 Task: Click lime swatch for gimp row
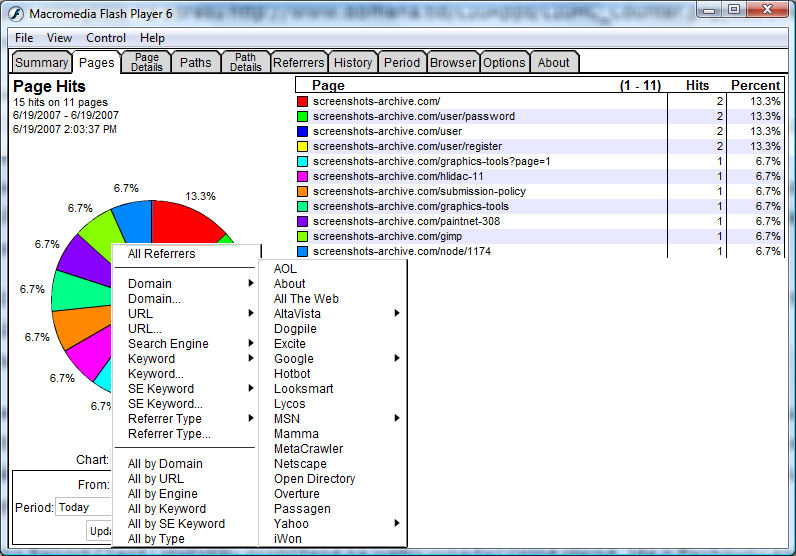click(303, 236)
